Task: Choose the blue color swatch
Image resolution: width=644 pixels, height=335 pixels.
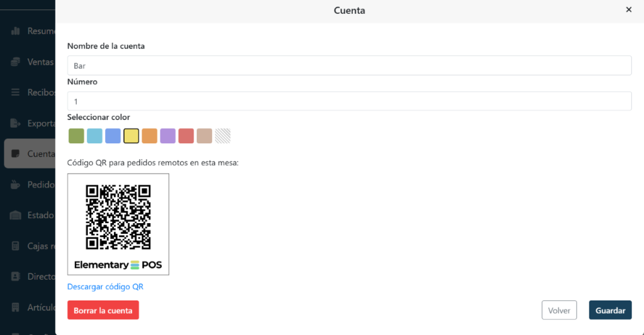Action: (113, 136)
